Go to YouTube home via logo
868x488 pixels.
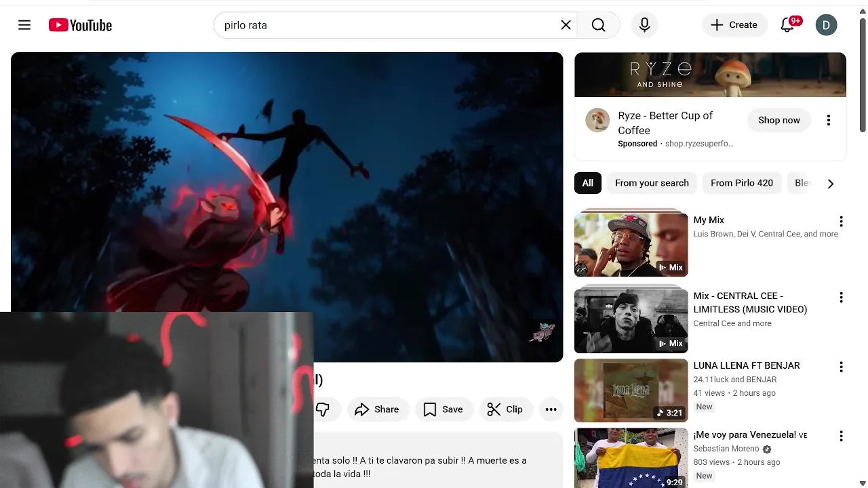[x=80, y=25]
